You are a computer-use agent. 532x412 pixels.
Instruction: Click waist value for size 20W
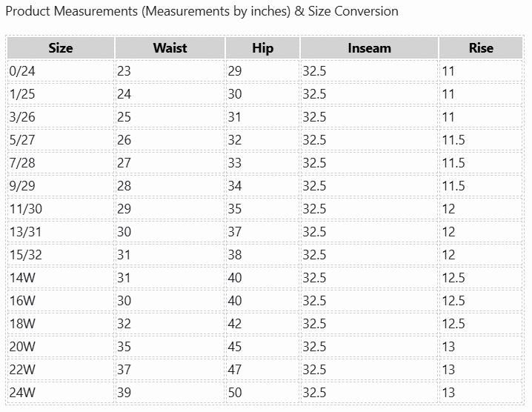(124, 347)
